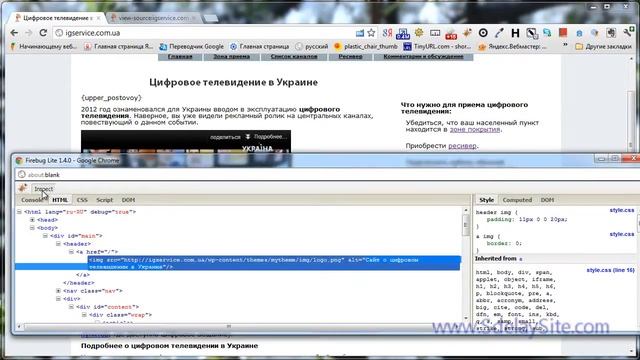Click the 'ресивер' link in sidebar text
The image size is (640, 360).
click(x=462, y=146)
